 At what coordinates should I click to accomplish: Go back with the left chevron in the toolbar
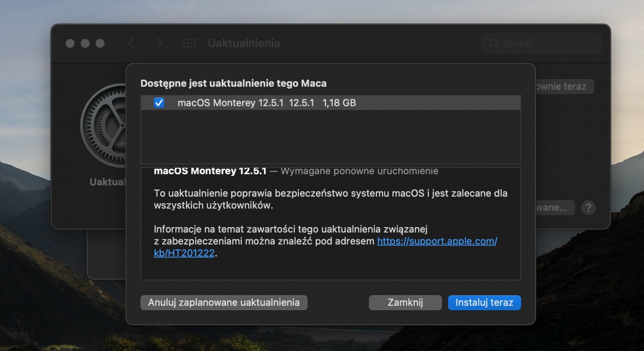(x=131, y=43)
